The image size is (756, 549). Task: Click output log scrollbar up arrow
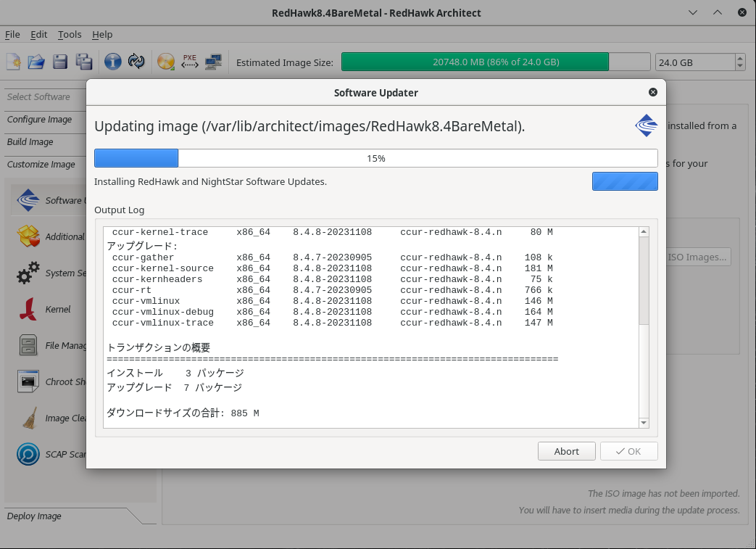point(644,232)
